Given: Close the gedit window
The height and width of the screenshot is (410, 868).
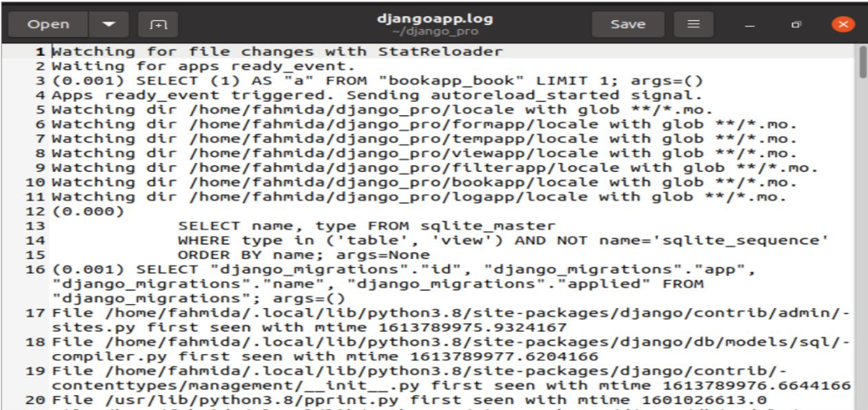Looking at the screenshot, I should [843, 24].
